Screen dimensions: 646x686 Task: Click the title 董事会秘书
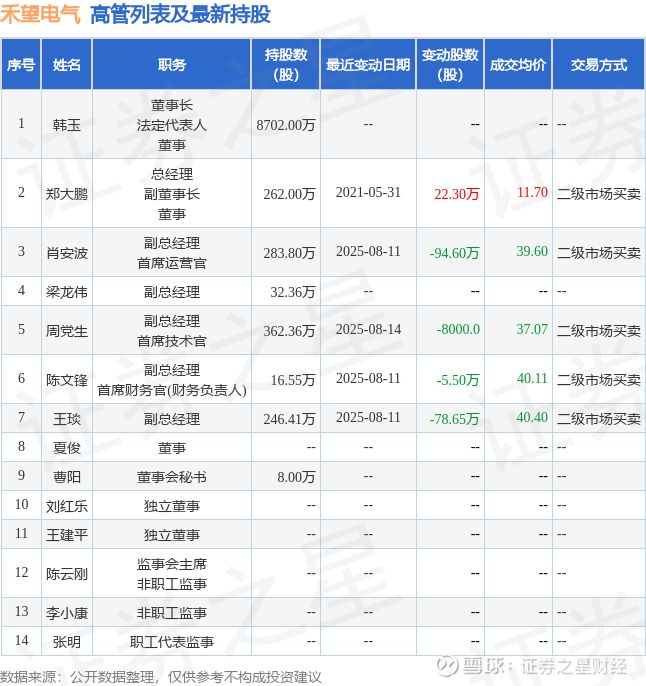[171, 477]
